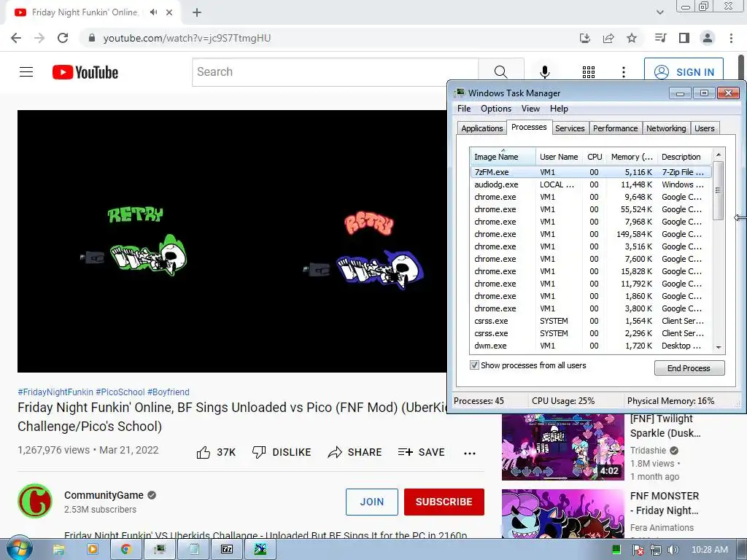This screenshot has width=747, height=560.
Task: Save the video to a playlist
Action: 421,452
